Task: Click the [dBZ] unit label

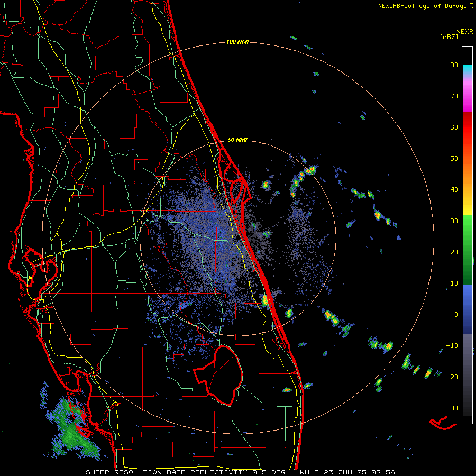Action: (x=449, y=36)
